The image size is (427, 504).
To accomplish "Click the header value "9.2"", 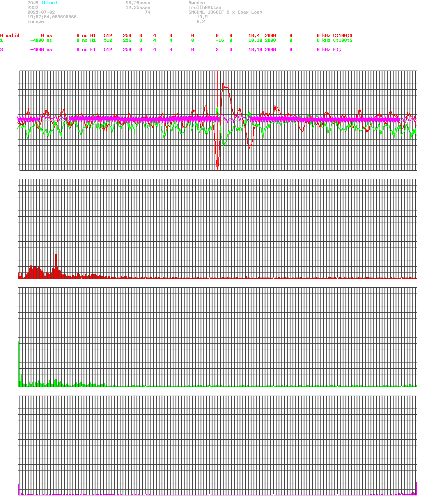I will click(201, 21).
